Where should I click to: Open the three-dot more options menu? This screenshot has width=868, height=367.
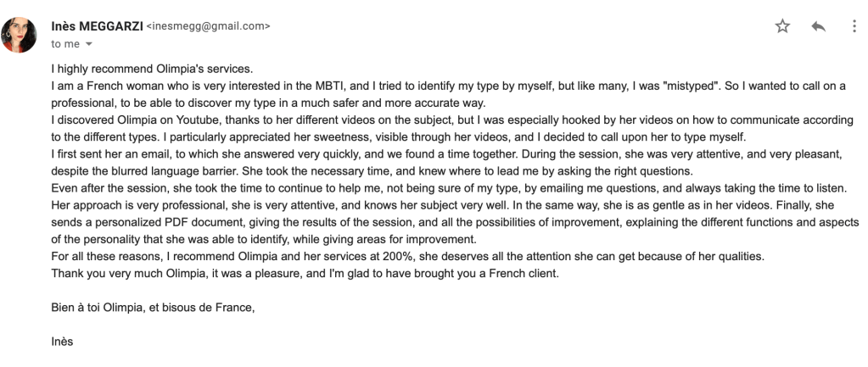coord(854,26)
